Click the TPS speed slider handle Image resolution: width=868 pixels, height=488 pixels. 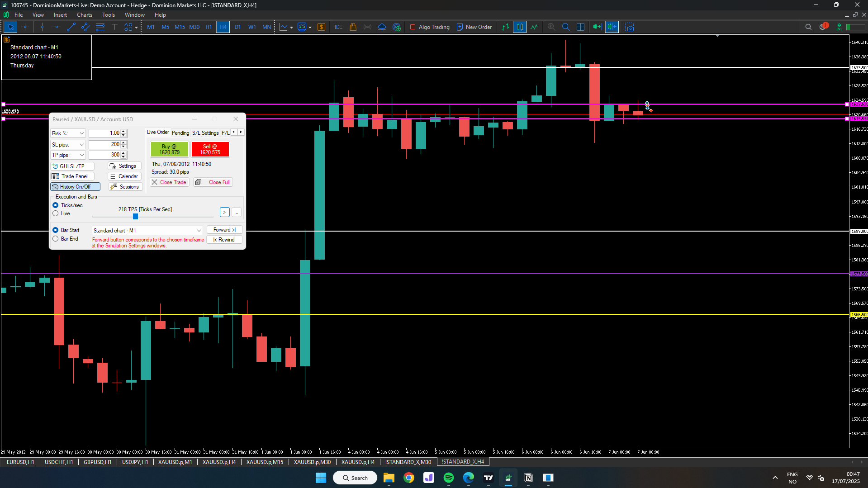click(135, 217)
